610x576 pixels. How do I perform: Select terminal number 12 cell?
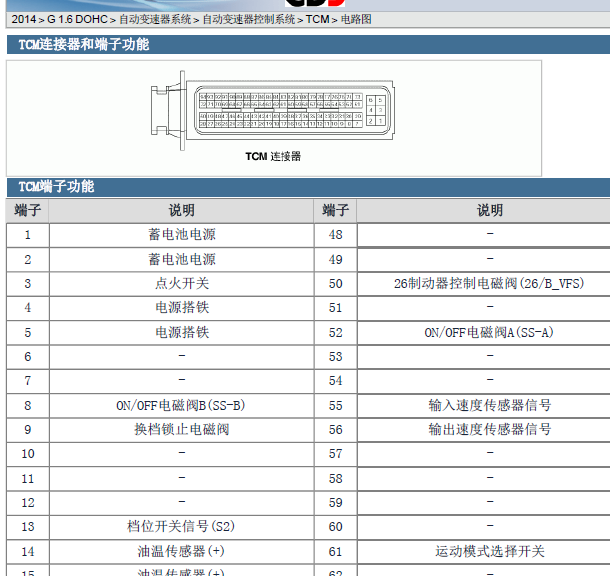[28, 503]
